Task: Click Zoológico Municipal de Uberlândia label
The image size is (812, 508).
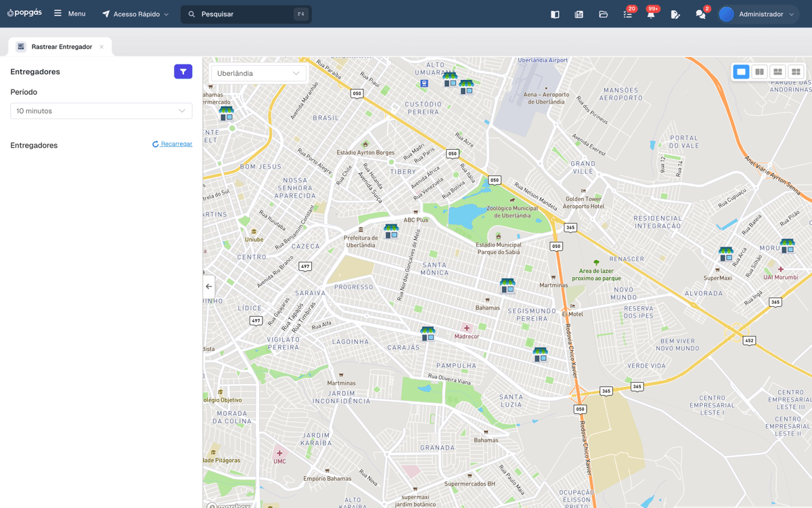Action: click(x=512, y=211)
